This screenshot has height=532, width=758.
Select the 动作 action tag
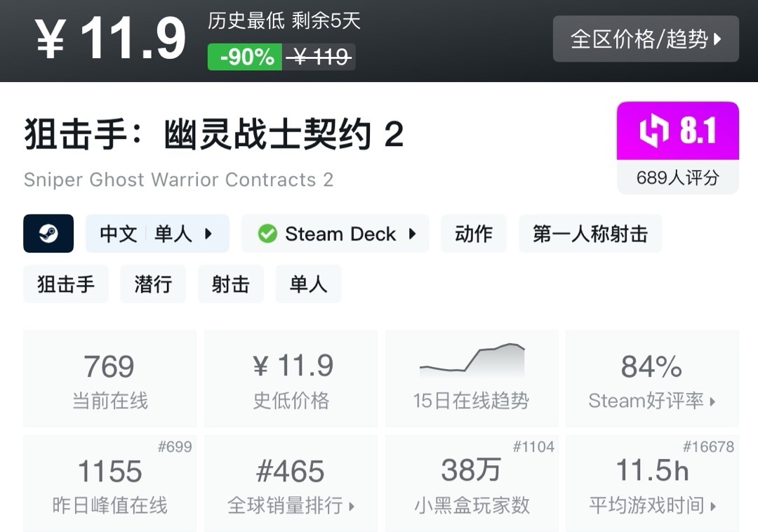coord(474,234)
